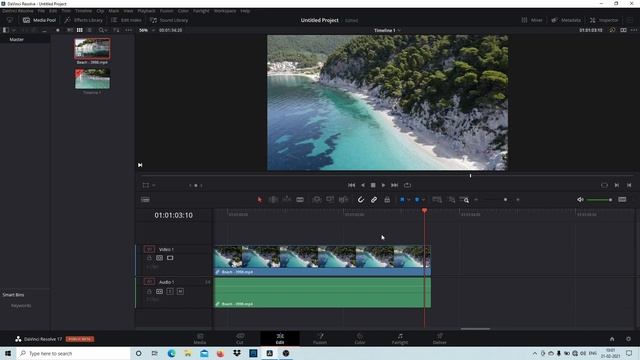Jump to first frame button
The height and width of the screenshot is (360, 640).
click(351, 185)
